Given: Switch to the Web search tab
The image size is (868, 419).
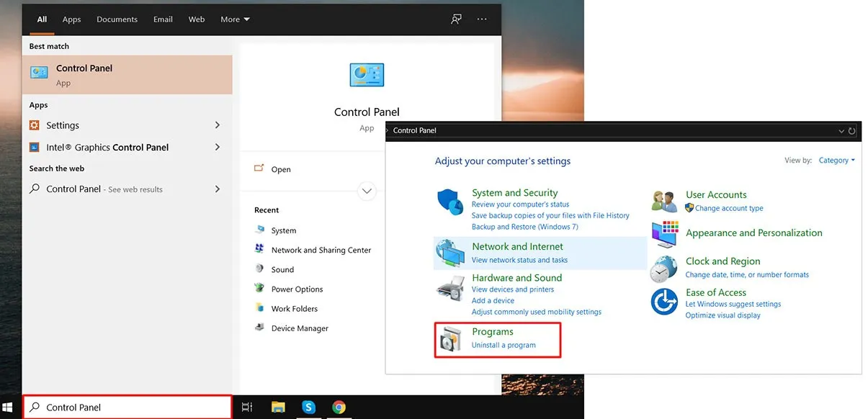Looking at the screenshot, I should click(197, 19).
